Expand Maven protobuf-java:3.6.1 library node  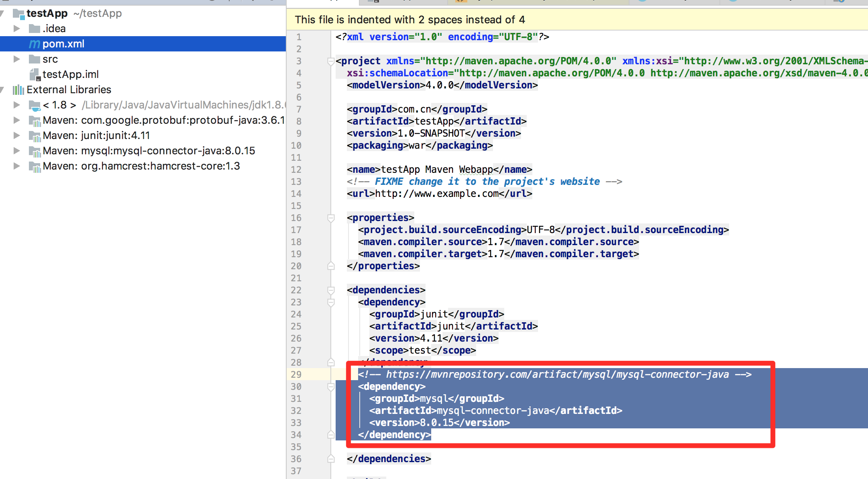[16, 120]
